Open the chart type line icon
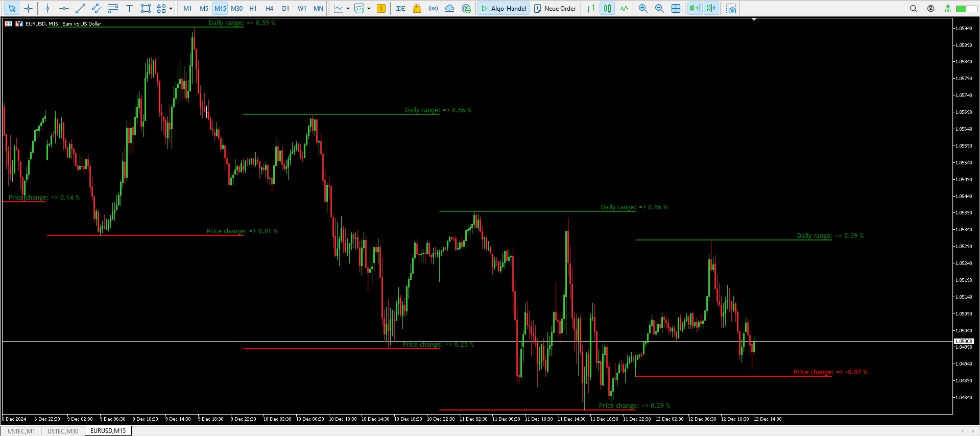The image size is (980, 436). coord(339,8)
